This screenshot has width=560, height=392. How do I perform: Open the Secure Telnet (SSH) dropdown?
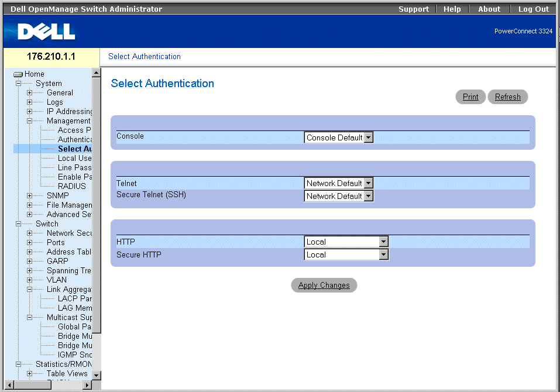pos(339,196)
